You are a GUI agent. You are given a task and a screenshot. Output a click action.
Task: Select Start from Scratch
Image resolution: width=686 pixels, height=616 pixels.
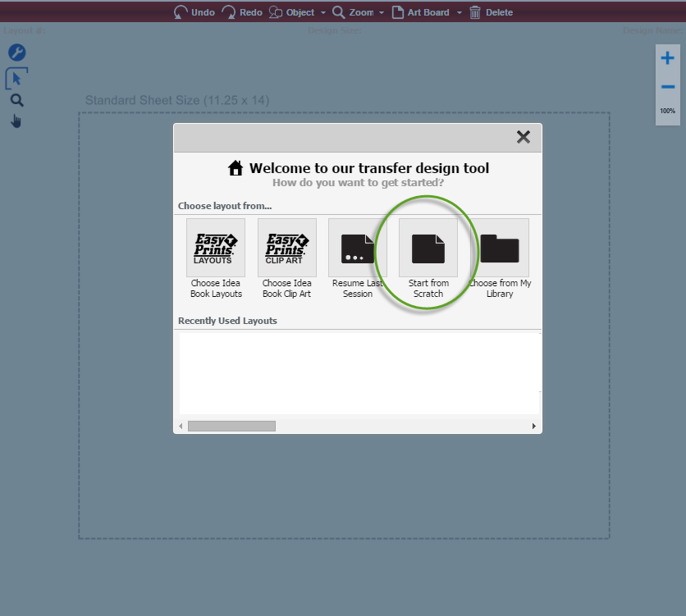click(x=428, y=247)
